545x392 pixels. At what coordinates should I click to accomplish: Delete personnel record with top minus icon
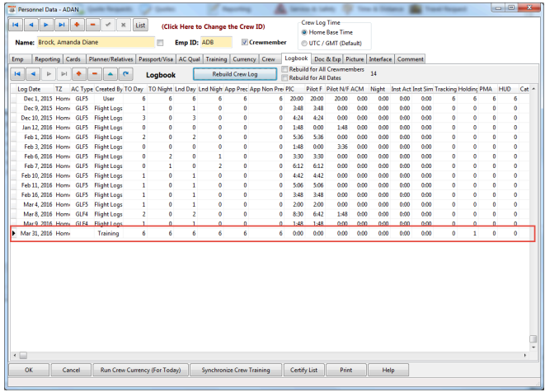pos(92,25)
